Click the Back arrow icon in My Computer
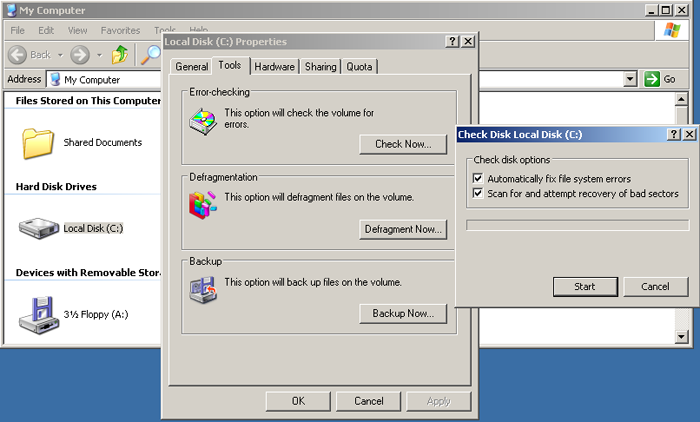The height and width of the screenshot is (422, 700). [x=18, y=55]
